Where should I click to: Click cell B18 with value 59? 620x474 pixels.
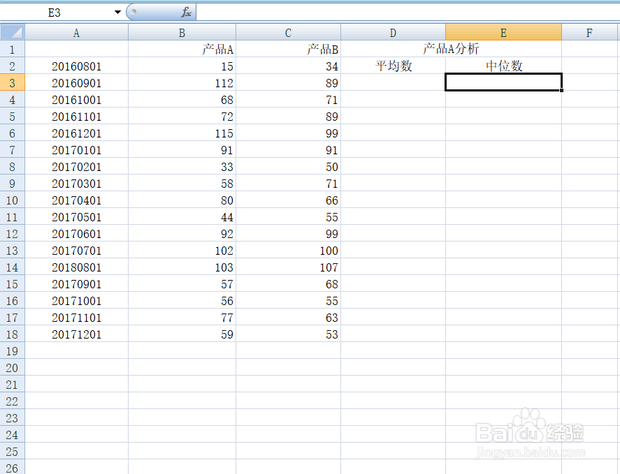coord(182,334)
